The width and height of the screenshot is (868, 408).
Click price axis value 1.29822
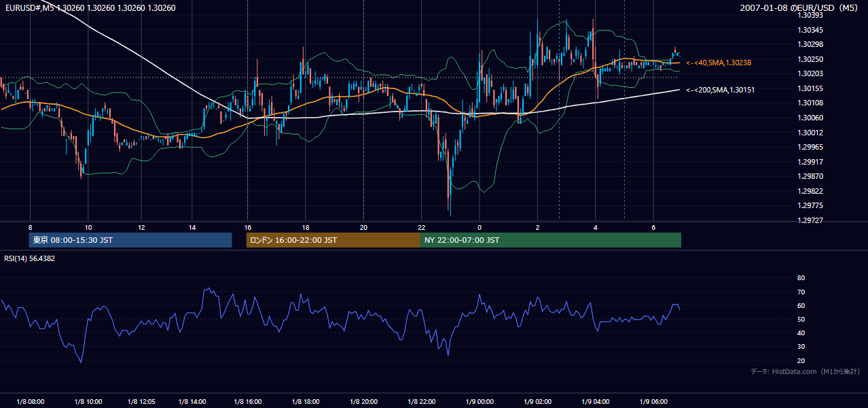pyautogui.click(x=810, y=191)
